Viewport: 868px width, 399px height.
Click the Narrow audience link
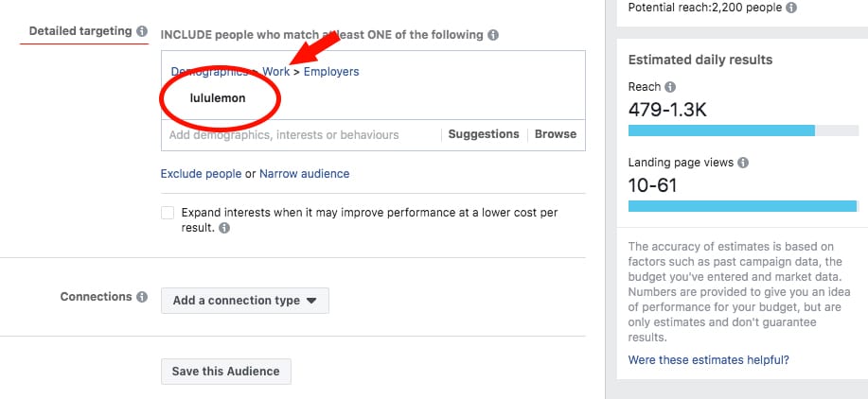coord(305,174)
